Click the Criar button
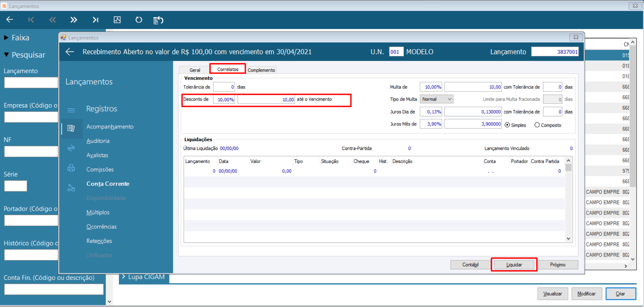This screenshot has height=307, width=644. coord(620,294)
